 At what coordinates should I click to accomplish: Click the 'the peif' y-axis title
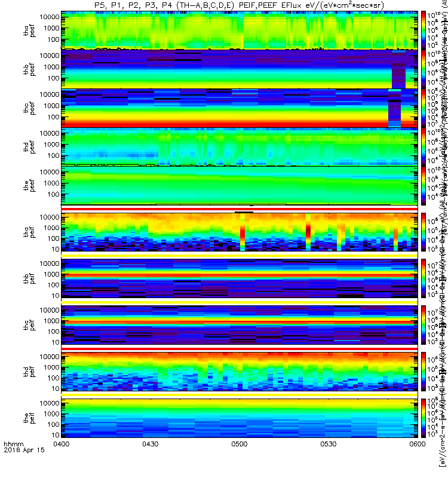29,418
